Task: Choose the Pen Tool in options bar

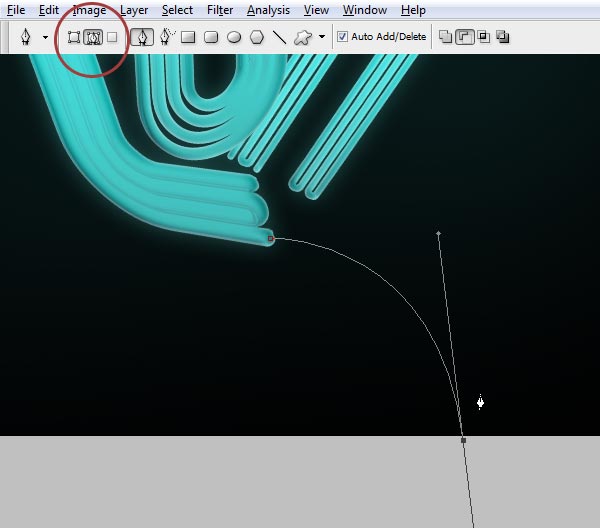Action: click(142, 37)
